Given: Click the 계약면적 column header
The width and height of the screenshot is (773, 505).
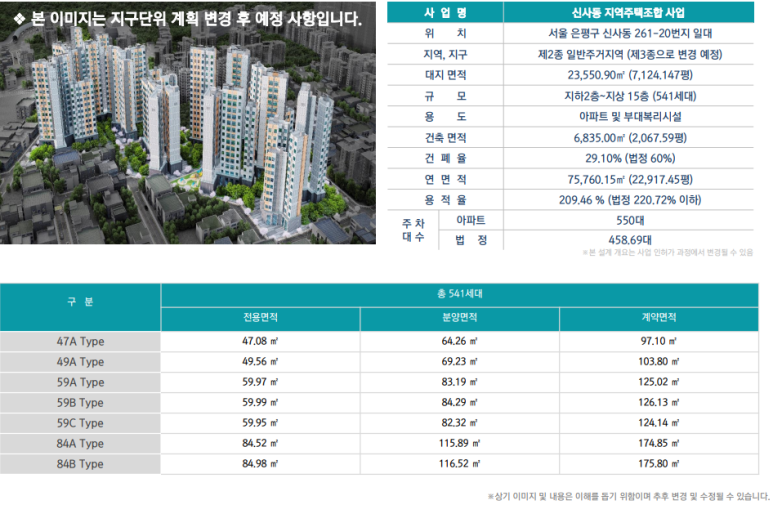Looking at the screenshot, I should tap(659, 319).
